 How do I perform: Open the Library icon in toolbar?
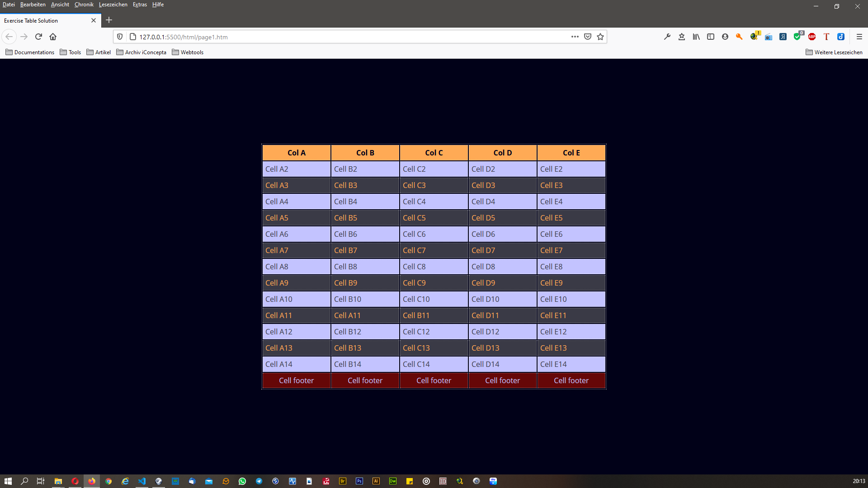click(x=696, y=37)
